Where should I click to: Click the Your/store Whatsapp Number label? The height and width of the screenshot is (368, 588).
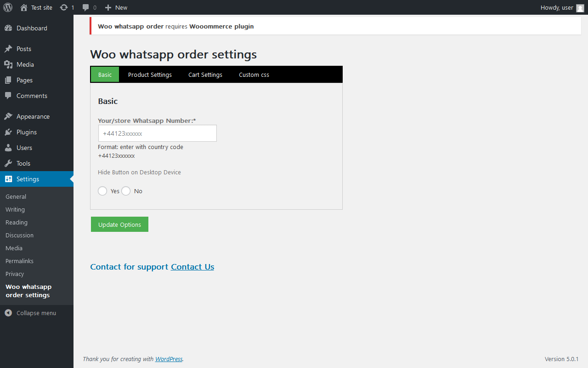click(147, 121)
